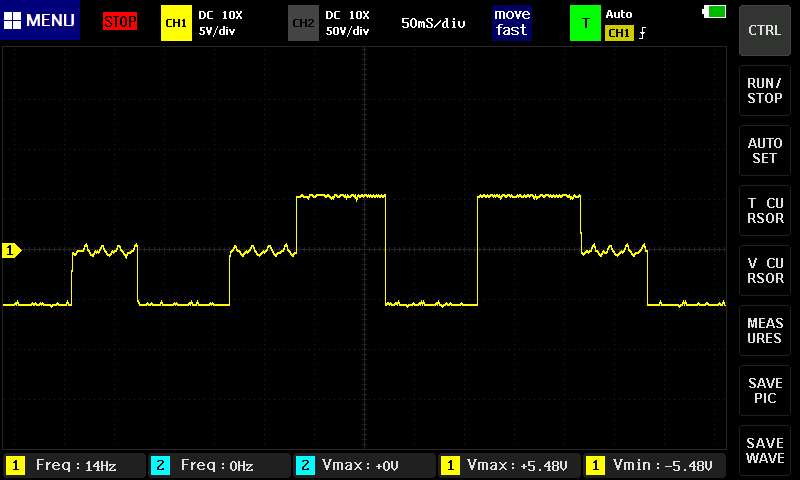This screenshot has width=800, height=480.
Task: Toggle the yellow CH1 channel badge
Action: click(175, 22)
